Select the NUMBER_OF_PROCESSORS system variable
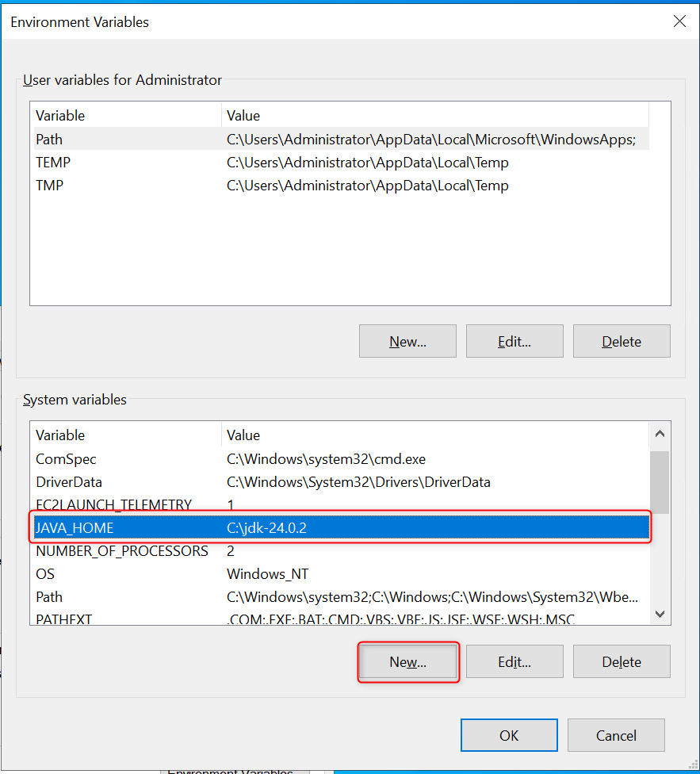 [342, 551]
